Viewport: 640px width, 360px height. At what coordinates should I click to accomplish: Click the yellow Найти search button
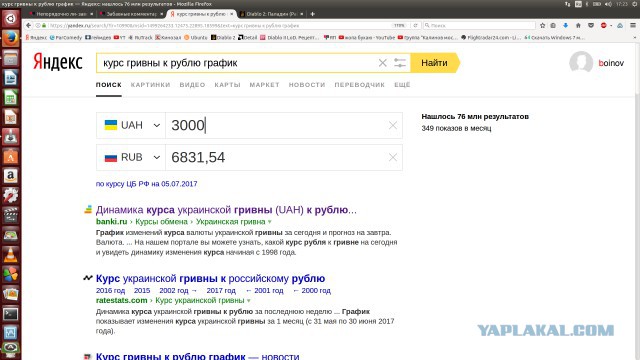coord(434,63)
